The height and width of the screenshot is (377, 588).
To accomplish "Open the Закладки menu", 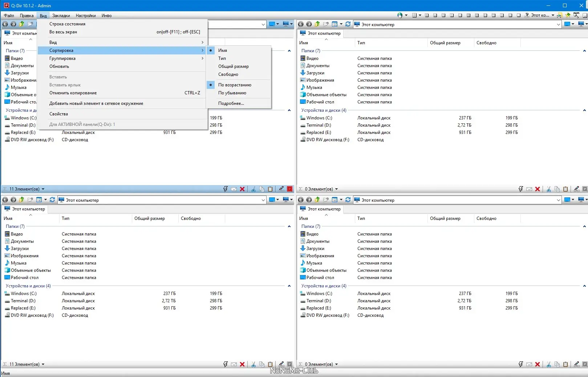I will [x=61, y=16].
